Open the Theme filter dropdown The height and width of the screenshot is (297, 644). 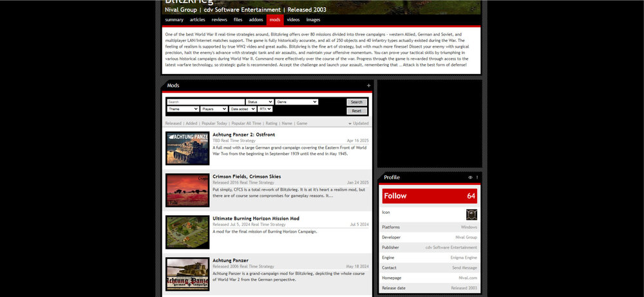pos(183,109)
